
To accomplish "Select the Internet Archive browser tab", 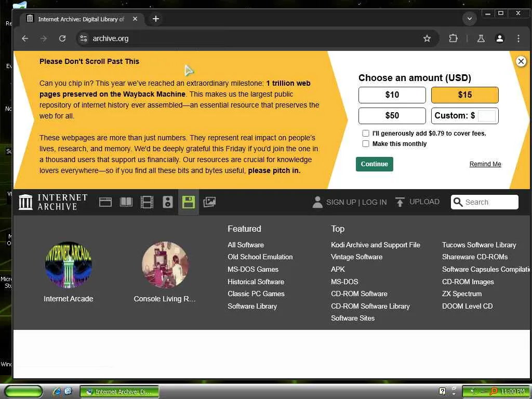I will [x=83, y=19].
